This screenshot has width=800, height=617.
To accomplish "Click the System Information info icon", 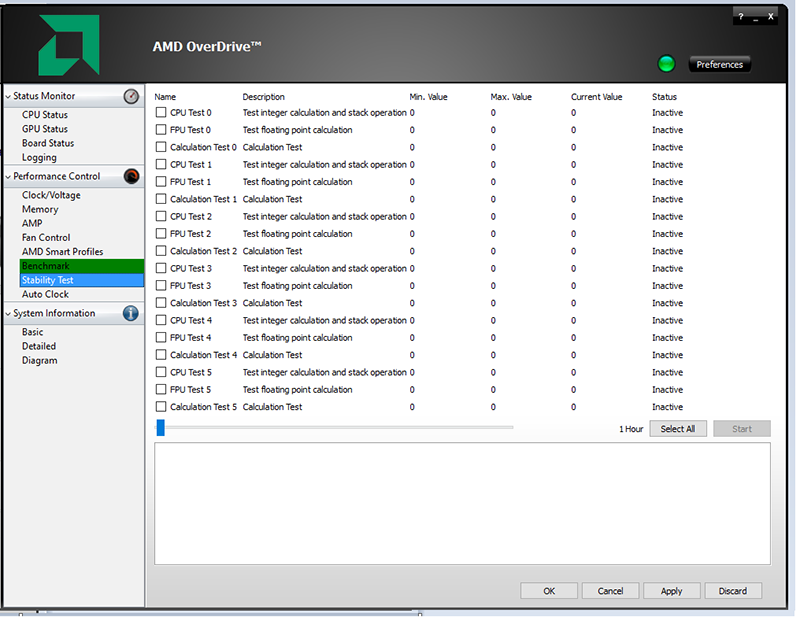I will tap(131, 313).
